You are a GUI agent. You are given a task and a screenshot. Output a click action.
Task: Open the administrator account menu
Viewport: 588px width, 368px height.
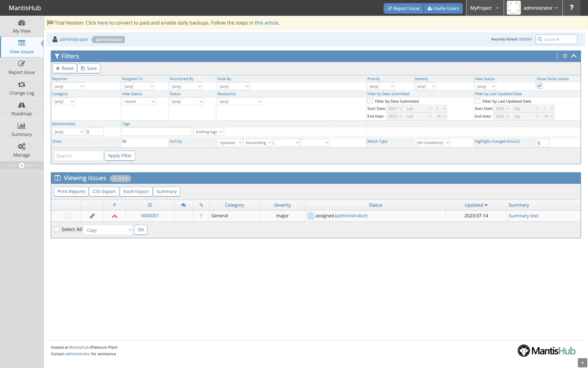click(x=541, y=8)
